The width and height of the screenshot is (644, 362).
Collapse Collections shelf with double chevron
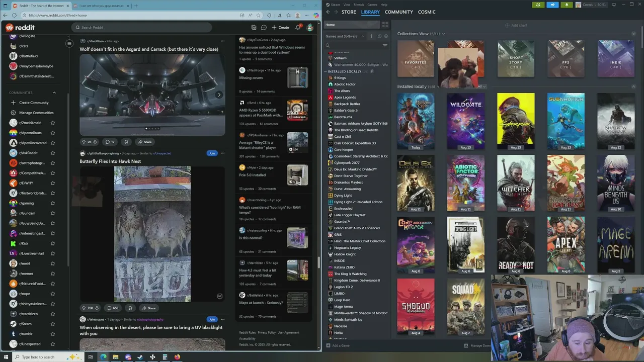(x=634, y=34)
